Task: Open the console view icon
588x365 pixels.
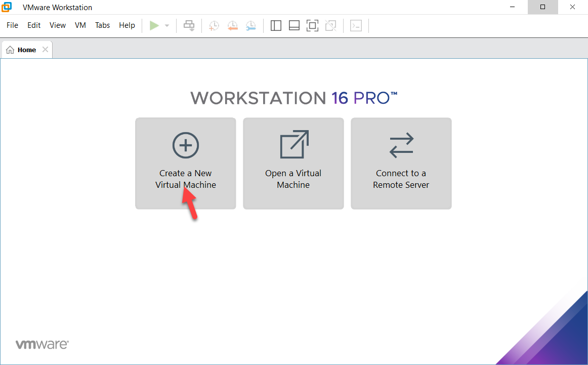Action: pos(356,26)
